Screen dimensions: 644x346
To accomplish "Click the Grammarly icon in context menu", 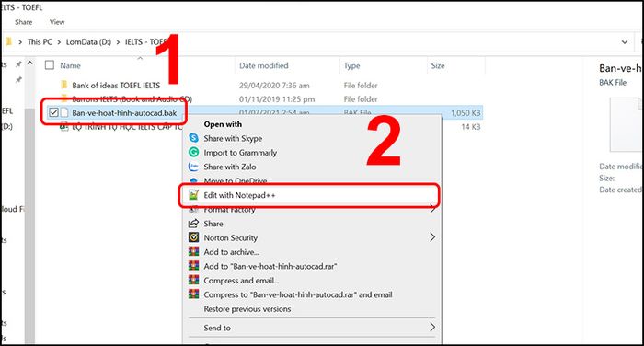I will point(193,153).
